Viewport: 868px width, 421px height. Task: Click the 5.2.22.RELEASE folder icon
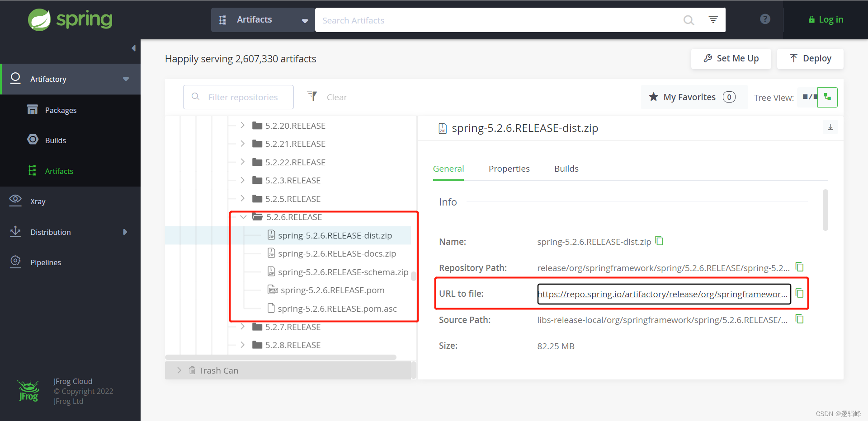[x=257, y=162]
